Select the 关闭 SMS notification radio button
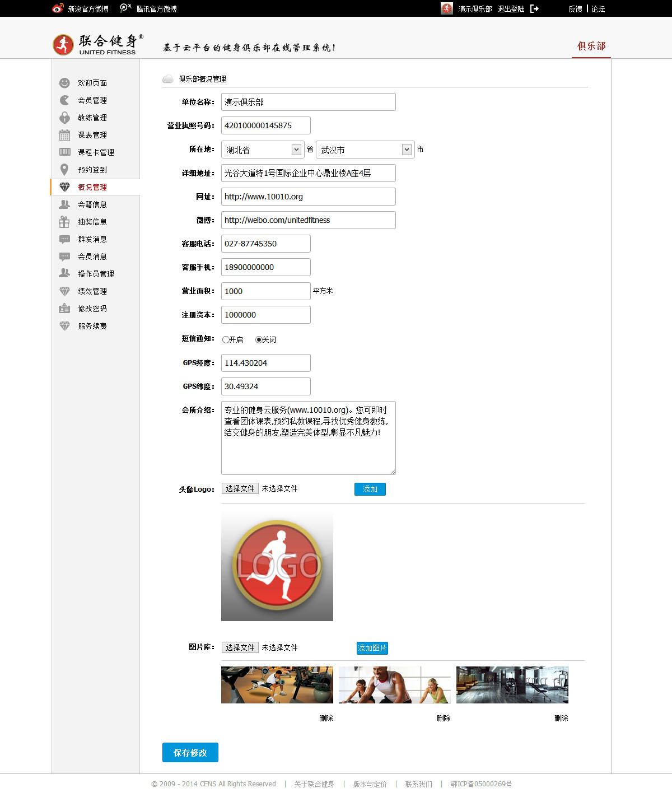 pyautogui.click(x=259, y=339)
